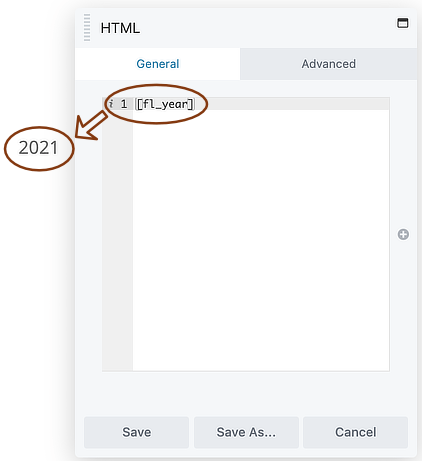Image resolution: width=422 pixels, height=461 pixels.
Task: Cancel the HTML module settings
Action: click(355, 432)
